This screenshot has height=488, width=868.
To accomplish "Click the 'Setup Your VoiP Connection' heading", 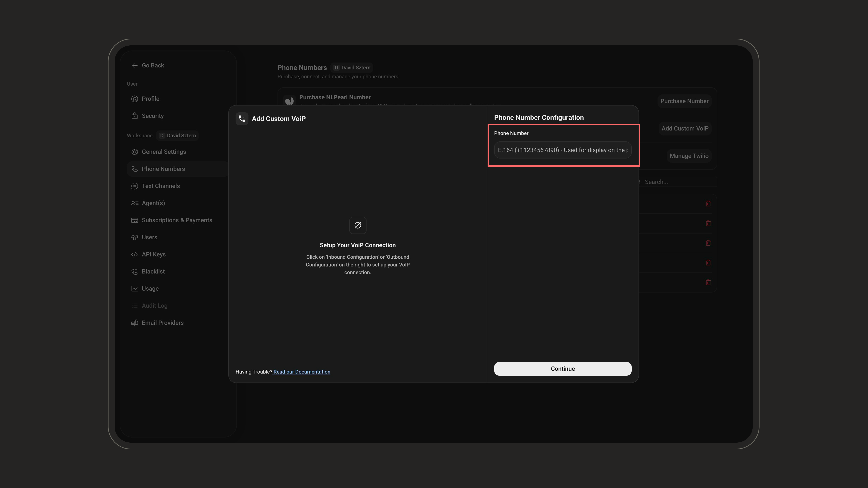I will coord(358,245).
